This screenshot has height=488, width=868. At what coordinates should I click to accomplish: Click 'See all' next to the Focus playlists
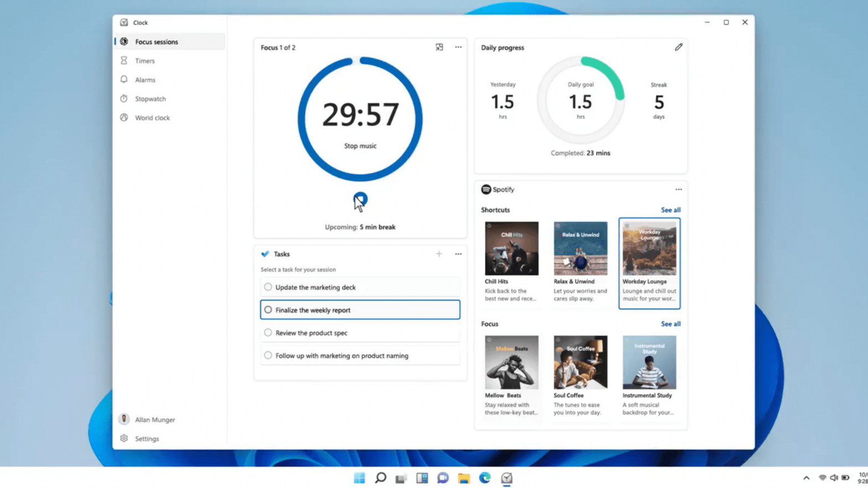(x=670, y=324)
